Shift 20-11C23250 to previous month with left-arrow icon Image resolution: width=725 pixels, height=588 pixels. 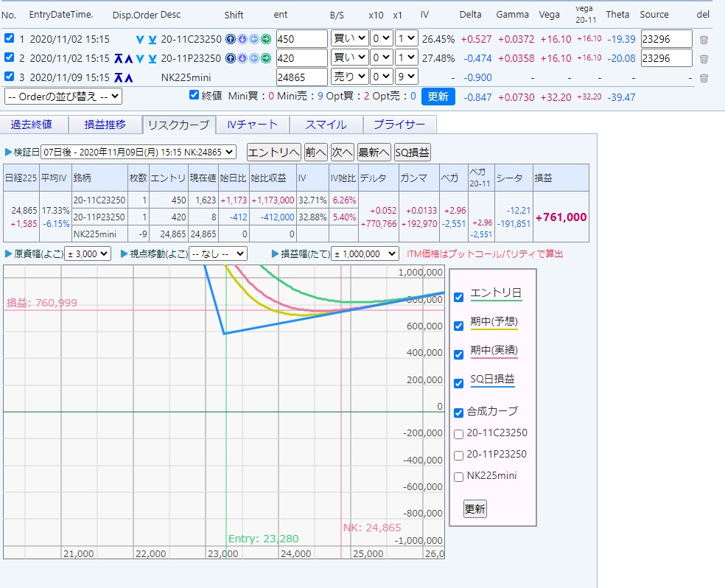254,39
